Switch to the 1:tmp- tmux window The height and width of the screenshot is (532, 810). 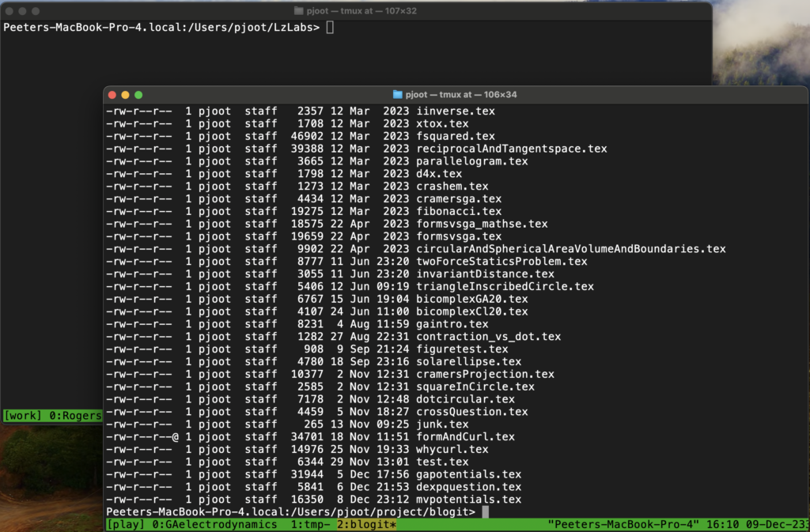(x=310, y=525)
